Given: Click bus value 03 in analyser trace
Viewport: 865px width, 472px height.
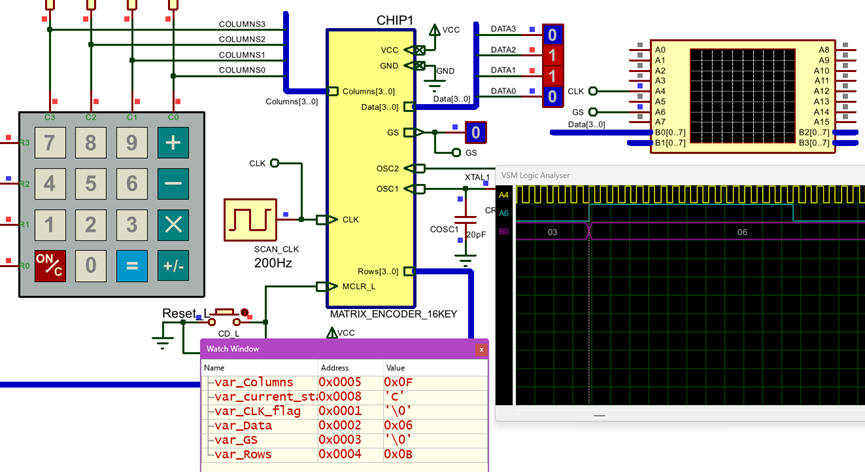Looking at the screenshot, I should [552, 232].
